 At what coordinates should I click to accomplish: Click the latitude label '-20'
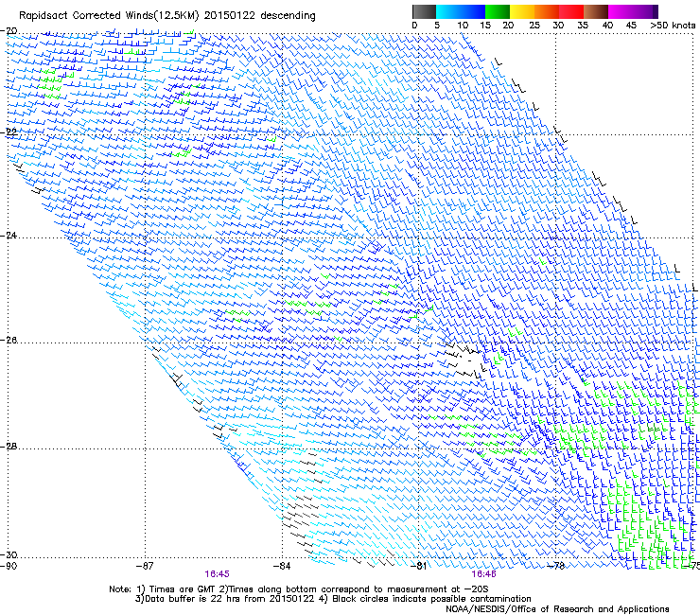click(9, 31)
